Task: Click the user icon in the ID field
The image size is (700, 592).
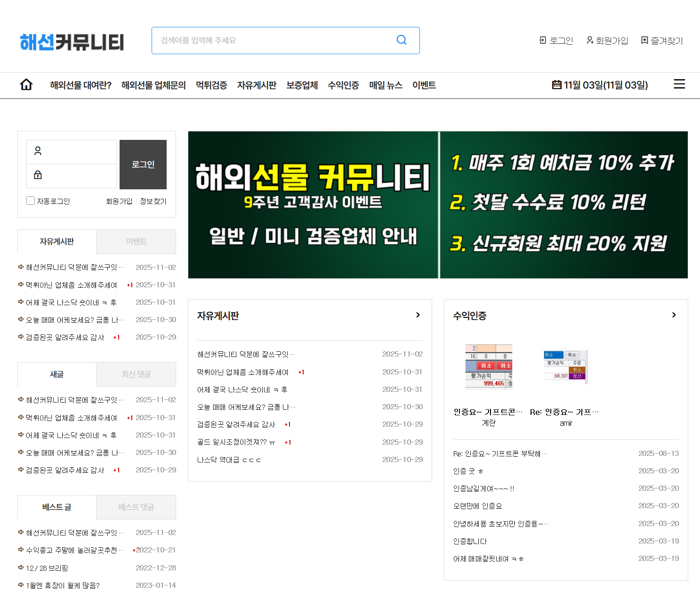Action: 38,151
